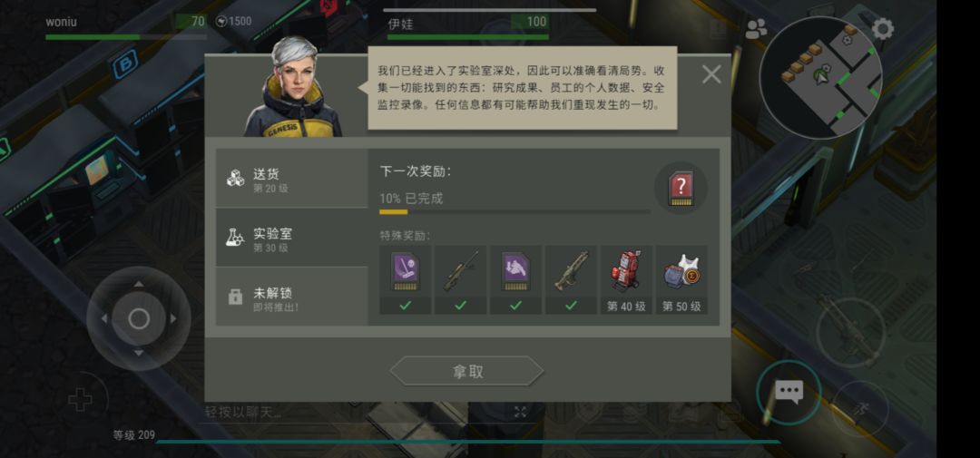
Task: Open the friends group icon
Action: [756, 29]
